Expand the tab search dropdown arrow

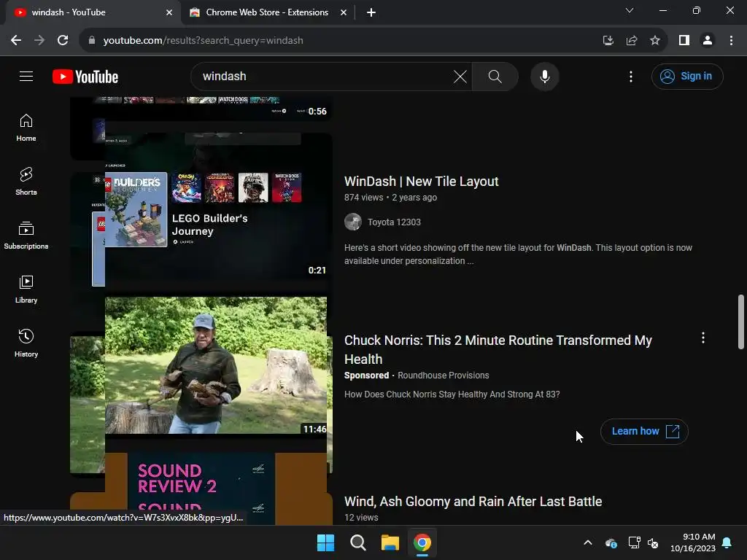click(630, 10)
